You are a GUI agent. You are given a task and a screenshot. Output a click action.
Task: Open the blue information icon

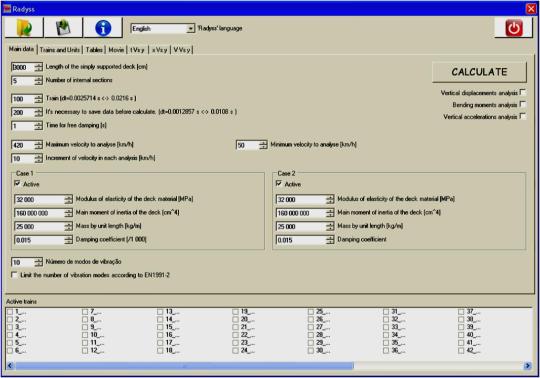coord(103,28)
